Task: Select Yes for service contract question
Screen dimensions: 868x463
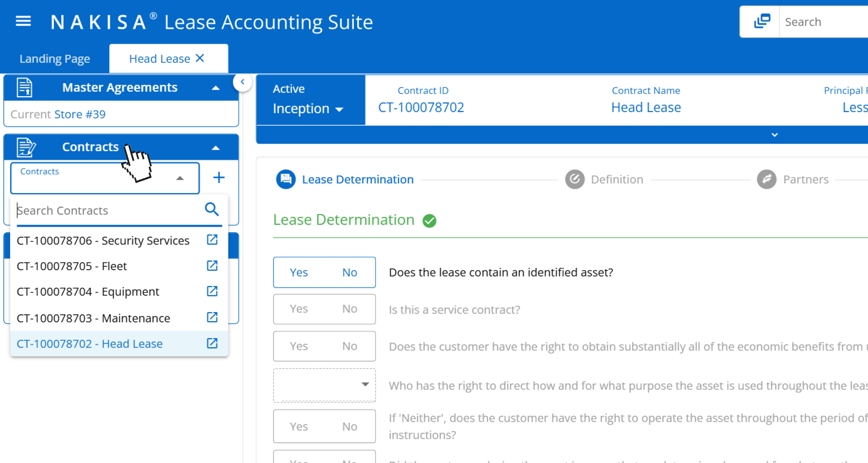Action: click(299, 309)
